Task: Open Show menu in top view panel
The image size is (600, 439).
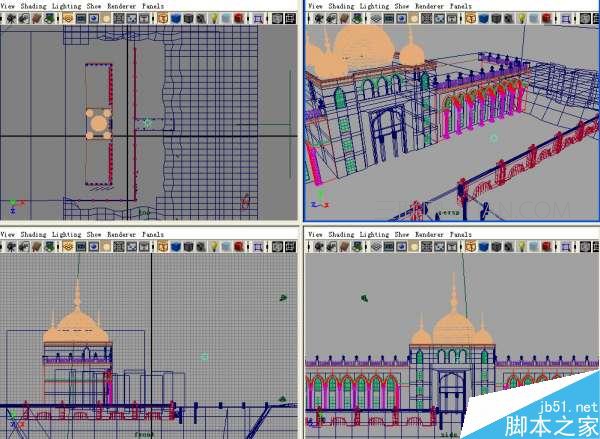Action: tap(94, 6)
